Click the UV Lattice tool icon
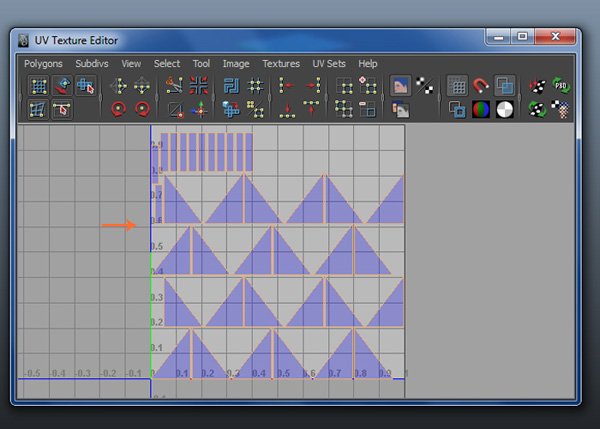600x429 pixels. point(38,86)
